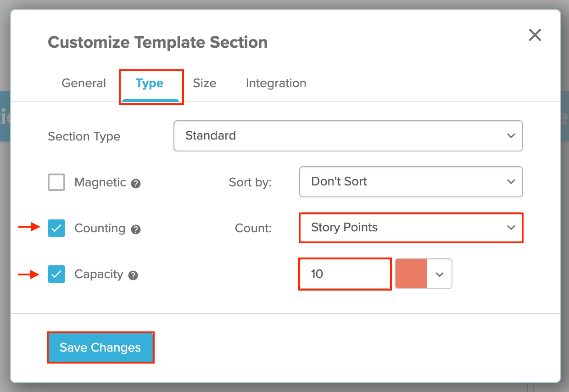Open the help icon beside Capacity
Image resolution: width=569 pixels, height=392 pixels.
(x=133, y=275)
